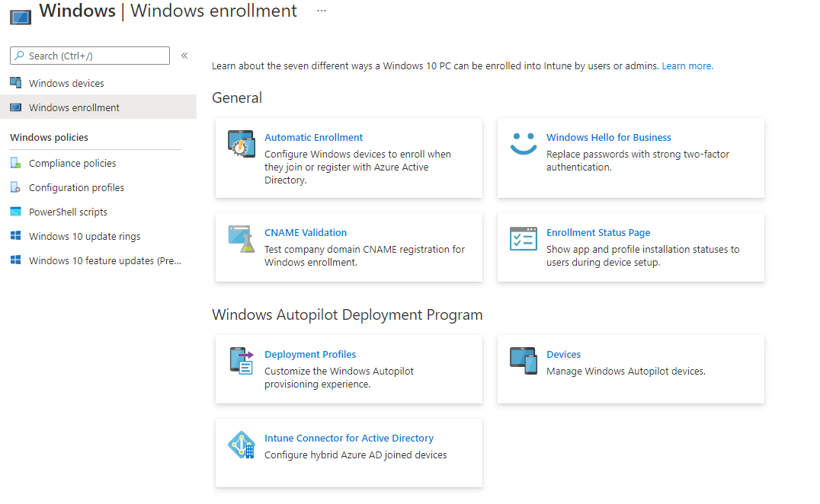Click the Autopilot Devices icon
Viewport: 820px width, 504px height.
point(524,360)
